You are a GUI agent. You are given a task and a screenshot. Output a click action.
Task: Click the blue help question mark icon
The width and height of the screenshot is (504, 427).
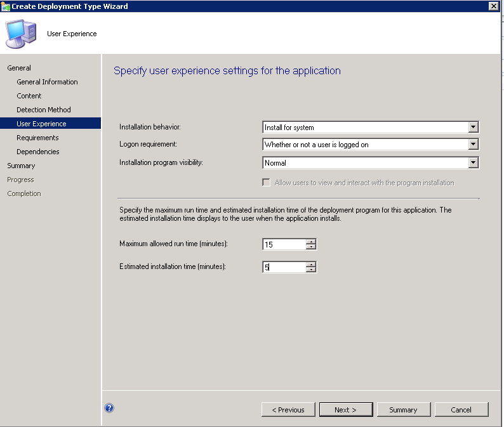click(109, 408)
